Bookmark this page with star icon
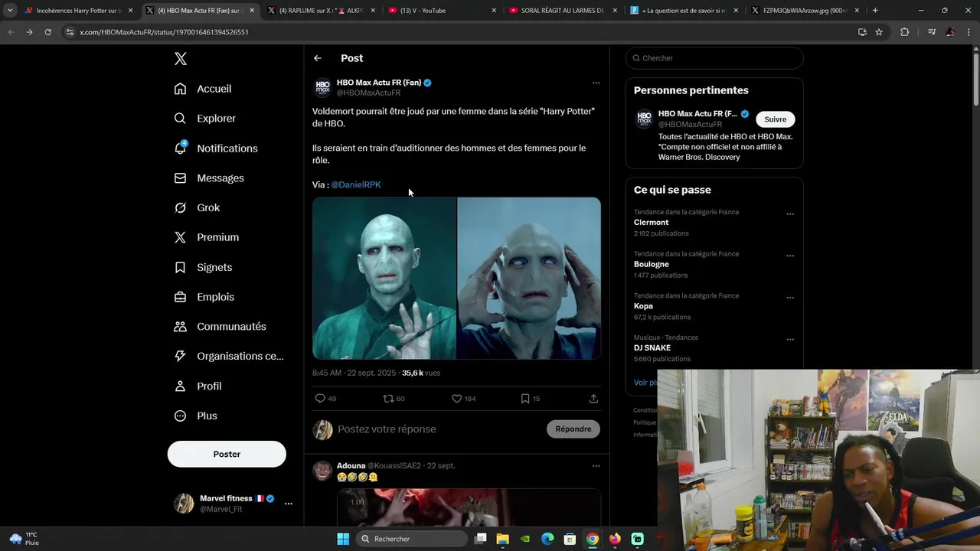 click(879, 32)
